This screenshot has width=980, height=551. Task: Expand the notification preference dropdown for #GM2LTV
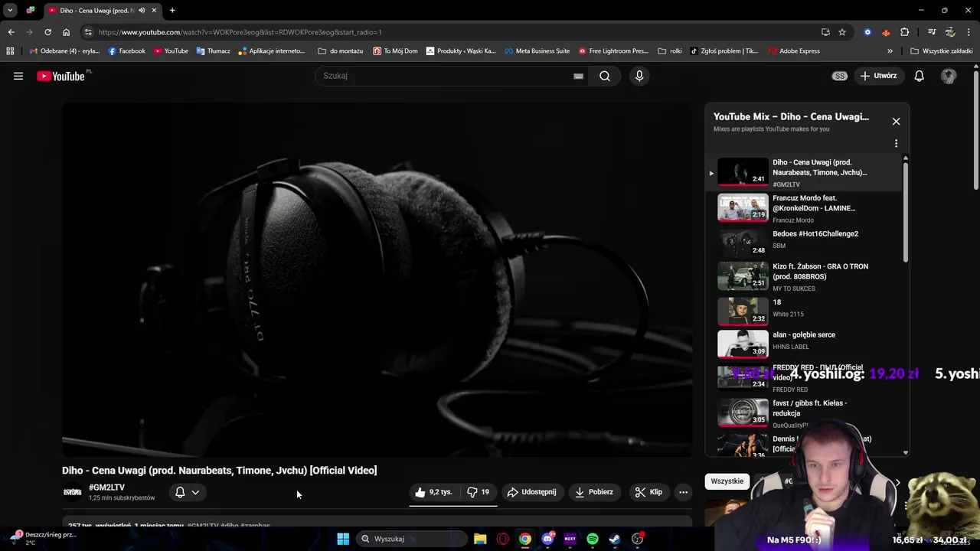point(195,493)
